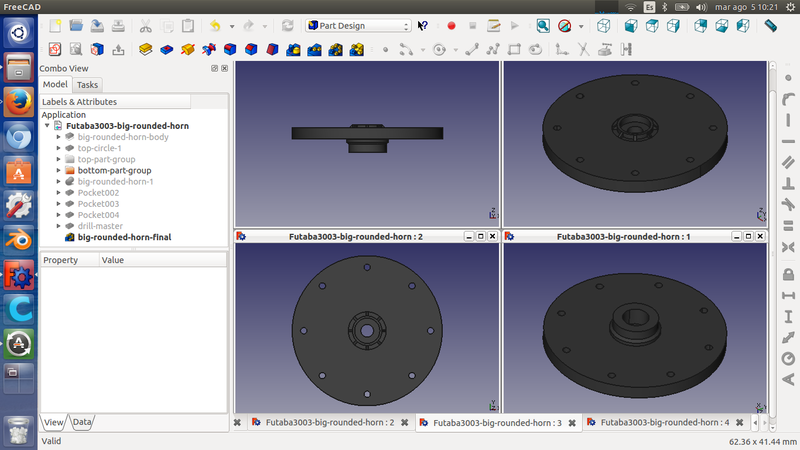Click the Fit all zoom icon
800x450 pixels.
pyautogui.click(x=542, y=25)
